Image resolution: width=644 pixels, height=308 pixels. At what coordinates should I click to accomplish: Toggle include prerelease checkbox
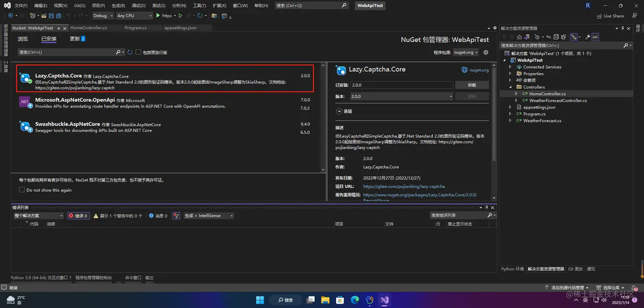[x=138, y=52]
